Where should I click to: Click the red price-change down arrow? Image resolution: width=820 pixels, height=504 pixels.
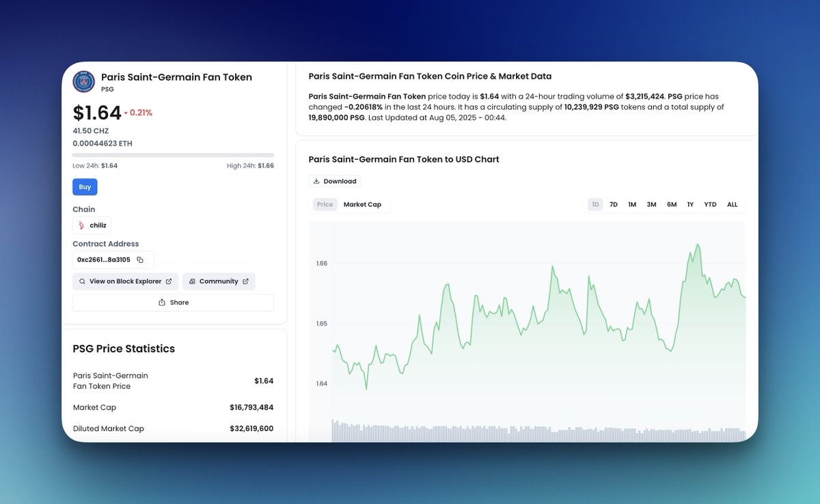pyautogui.click(x=126, y=113)
